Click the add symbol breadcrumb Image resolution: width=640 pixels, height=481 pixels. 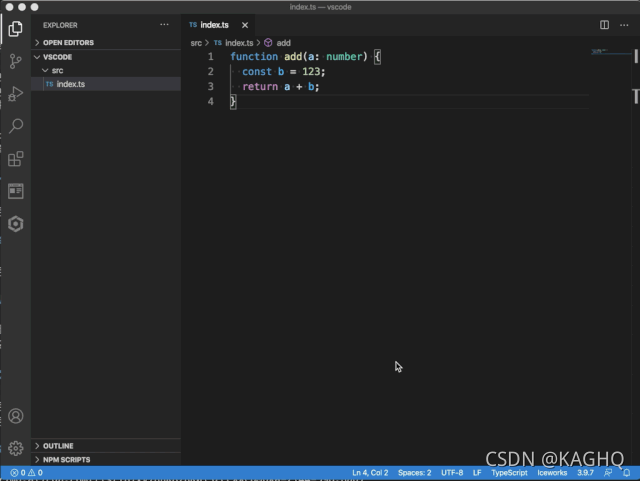click(x=283, y=43)
